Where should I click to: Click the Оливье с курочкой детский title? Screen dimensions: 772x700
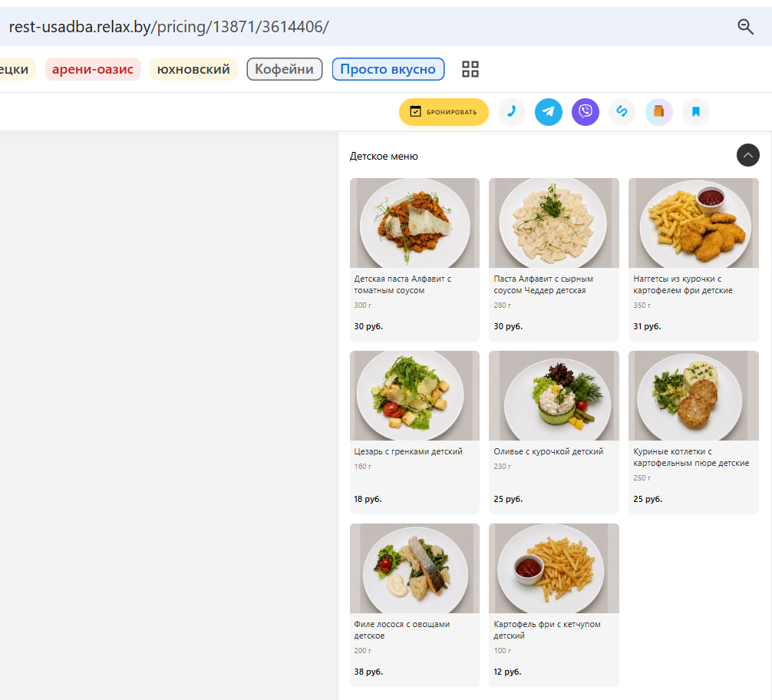tap(549, 451)
